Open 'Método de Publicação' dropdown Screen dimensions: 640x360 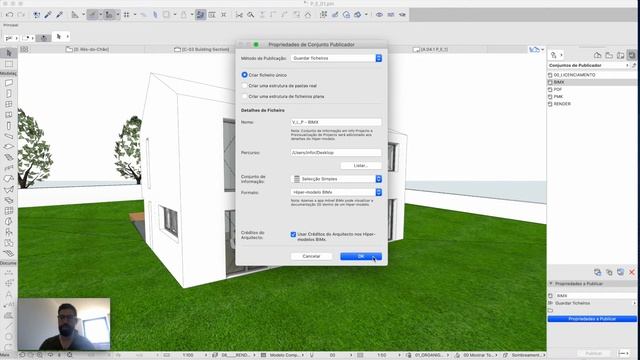336,58
